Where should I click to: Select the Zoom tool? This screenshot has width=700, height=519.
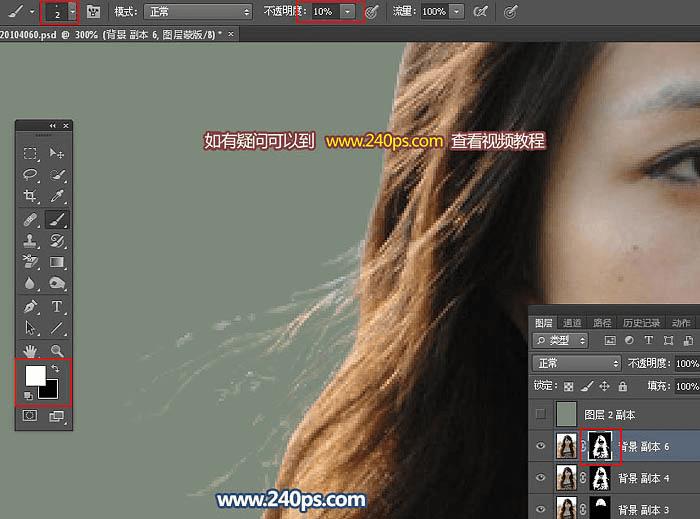click(x=57, y=351)
